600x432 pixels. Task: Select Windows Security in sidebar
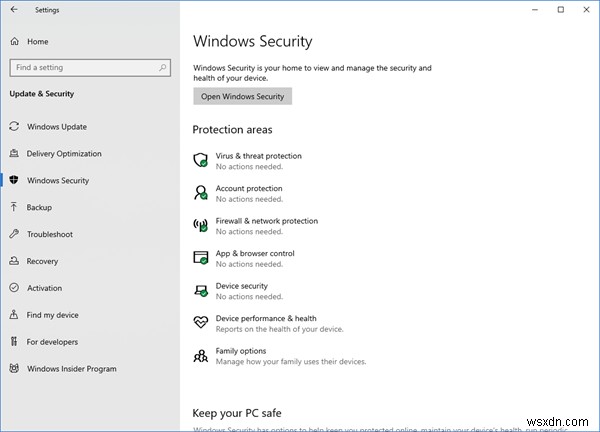pos(58,180)
